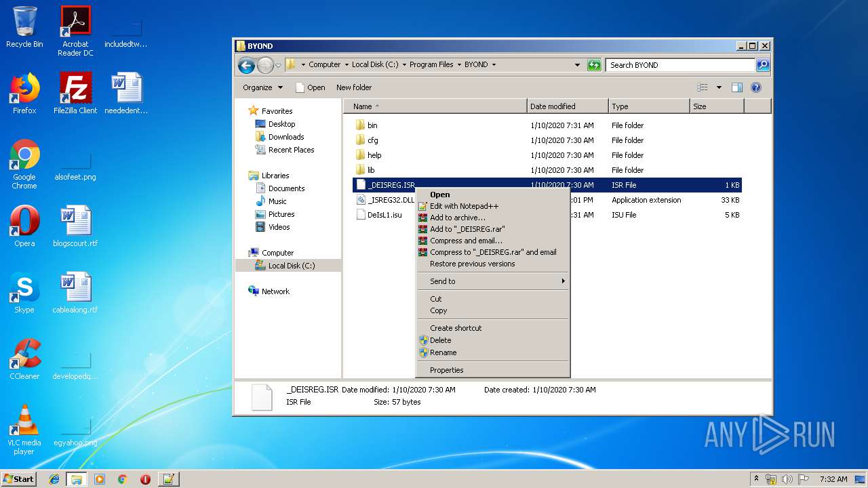Open the view options dropdown arrow
868x488 pixels.
click(719, 87)
